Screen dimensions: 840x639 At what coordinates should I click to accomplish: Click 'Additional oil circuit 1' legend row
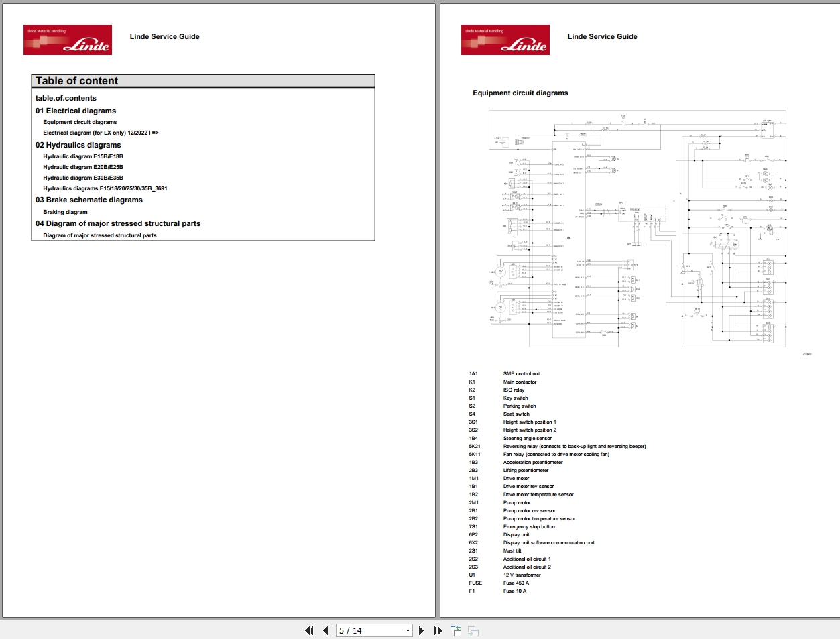[510, 559]
